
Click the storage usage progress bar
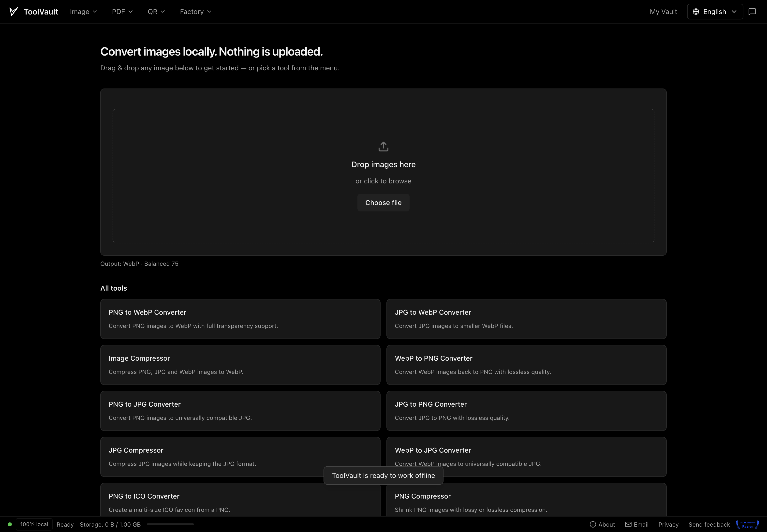coord(170,524)
